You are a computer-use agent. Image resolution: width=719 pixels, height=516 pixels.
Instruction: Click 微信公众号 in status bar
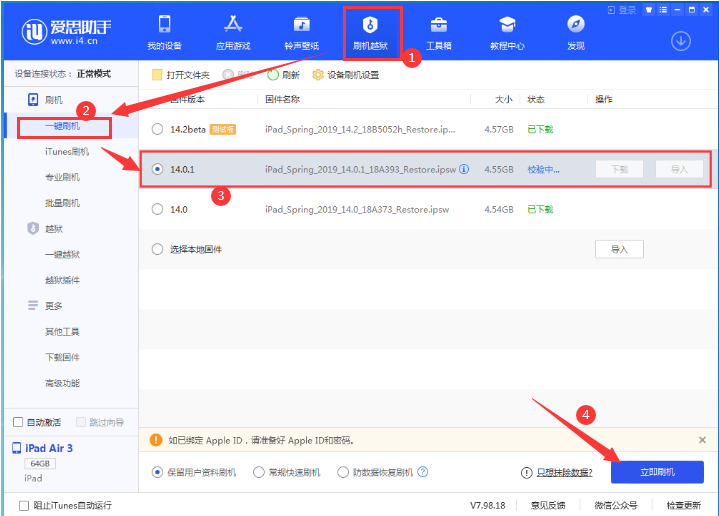pyautogui.click(x=615, y=505)
